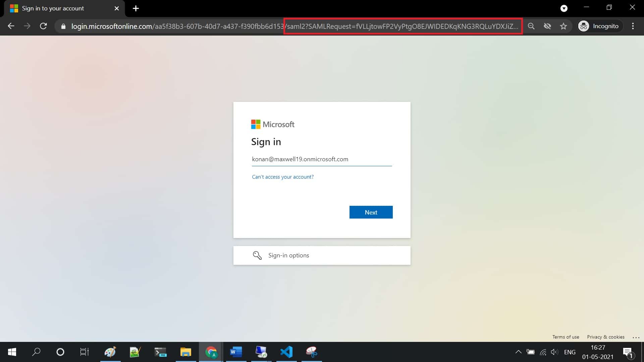Open Privacy & cookies link
This screenshot has width=644, height=362.
pos(606,337)
